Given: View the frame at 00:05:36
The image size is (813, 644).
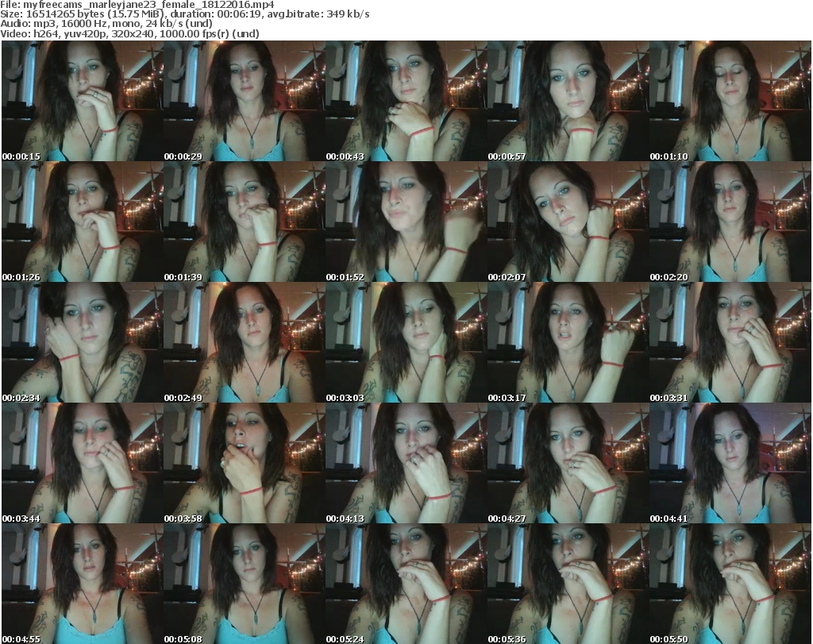Looking at the screenshot, I should [x=568, y=584].
